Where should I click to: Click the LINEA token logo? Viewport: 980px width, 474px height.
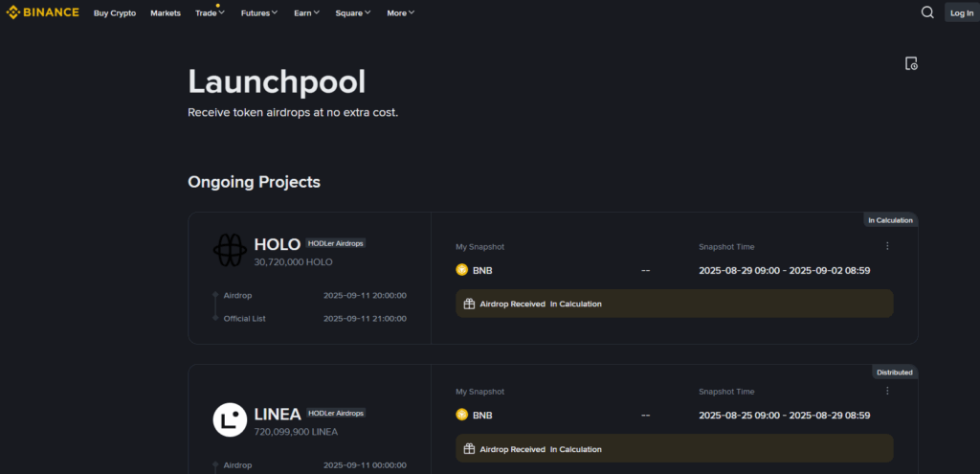[x=230, y=419]
